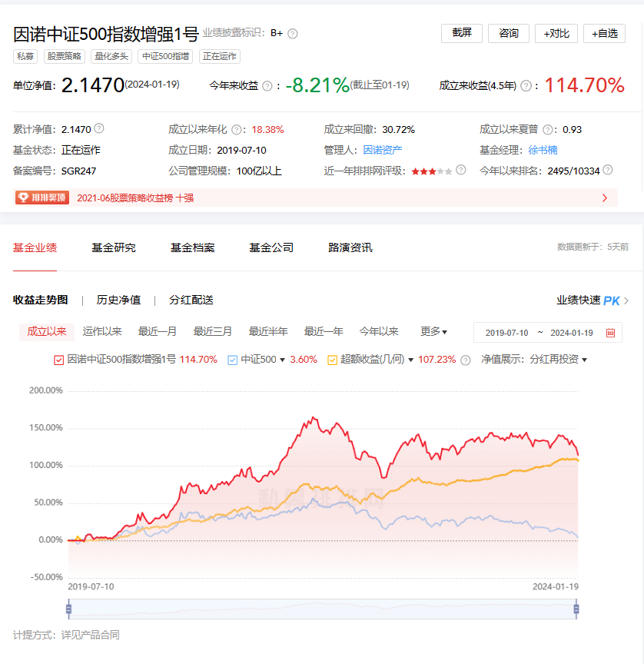Click the 成立来回撤 value 30.72%

click(x=398, y=130)
